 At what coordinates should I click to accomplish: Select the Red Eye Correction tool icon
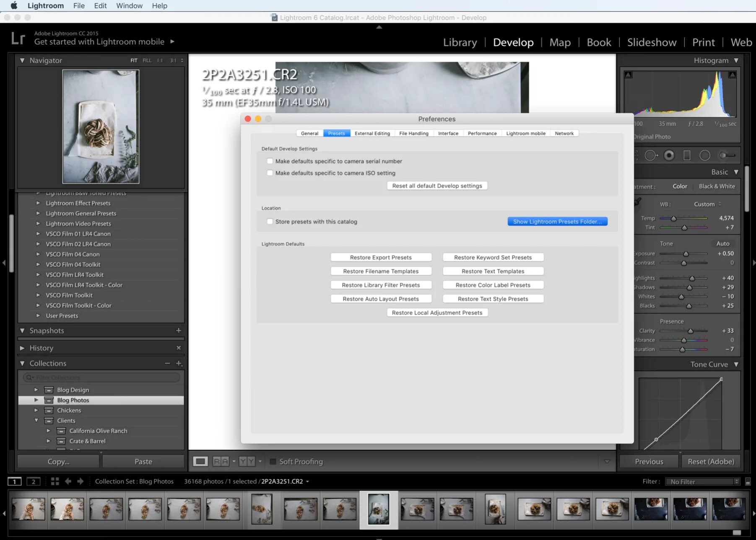point(669,155)
